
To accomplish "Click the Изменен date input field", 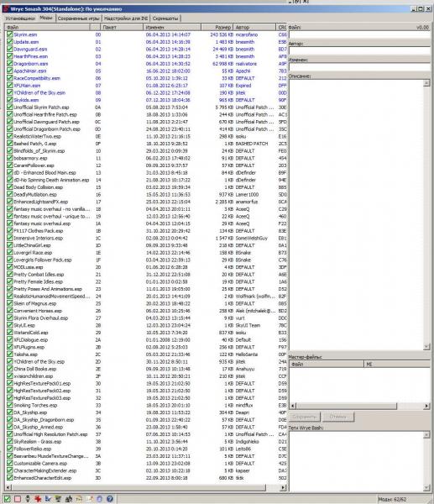I will click(x=359, y=67).
